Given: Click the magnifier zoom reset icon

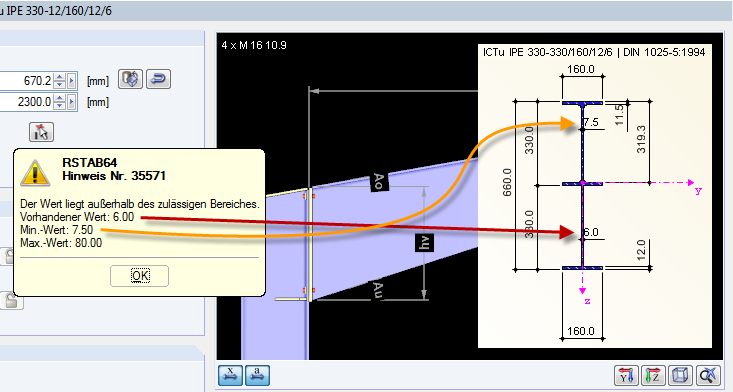Looking at the screenshot, I should pos(708,375).
